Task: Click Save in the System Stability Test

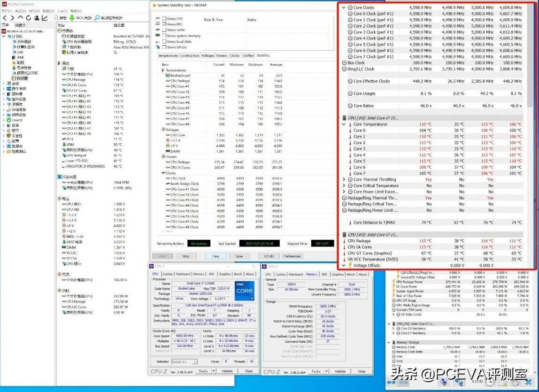Action: tap(239, 256)
